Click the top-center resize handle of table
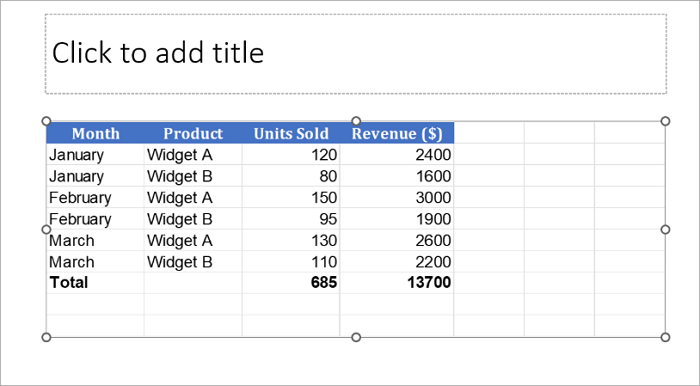Image resolution: width=700 pixels, height=386 pixels. (356, 121)
